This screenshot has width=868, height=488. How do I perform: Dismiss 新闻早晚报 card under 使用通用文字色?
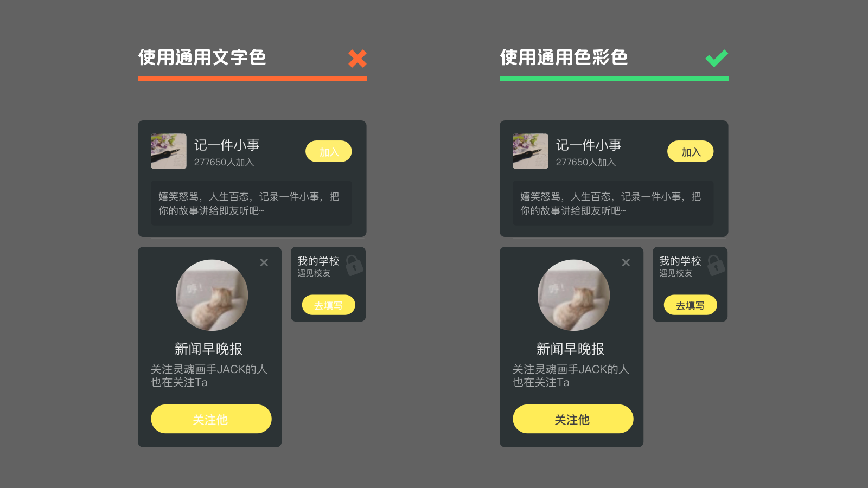264,262
